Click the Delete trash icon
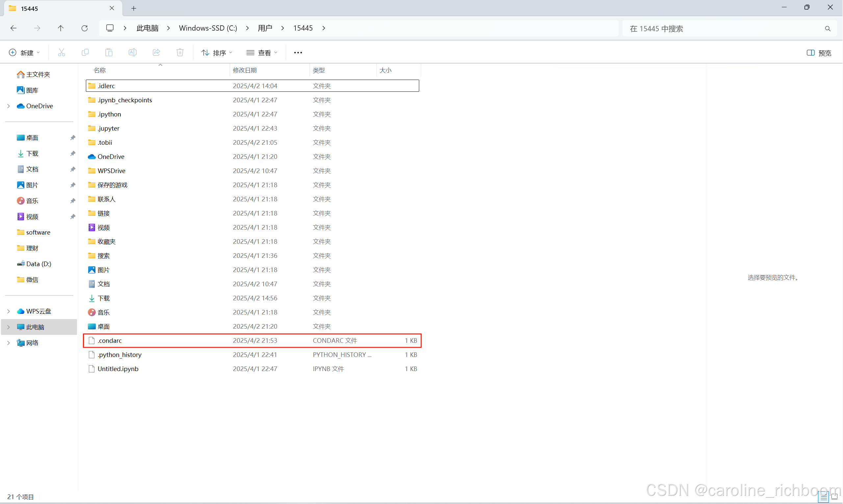Image resolution: width=843 pixels, height=504 pixels. click(180, 53)
